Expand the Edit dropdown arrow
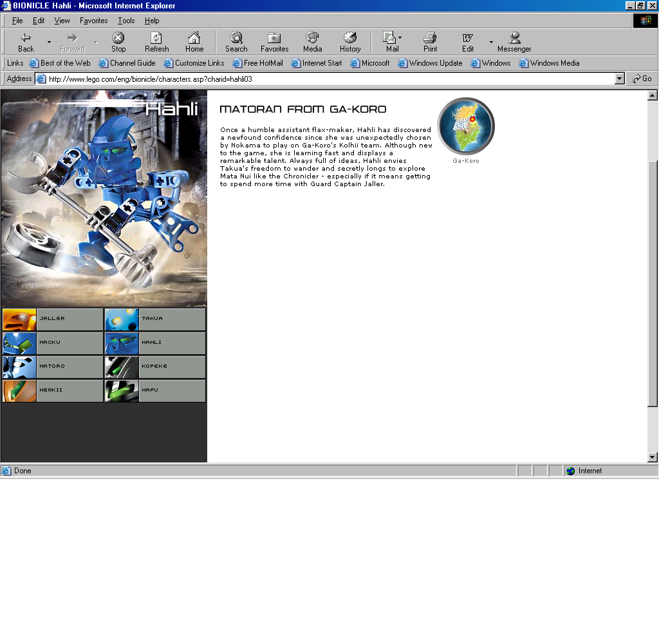Screen dimensions: 659x644 (x=491, y=42)
